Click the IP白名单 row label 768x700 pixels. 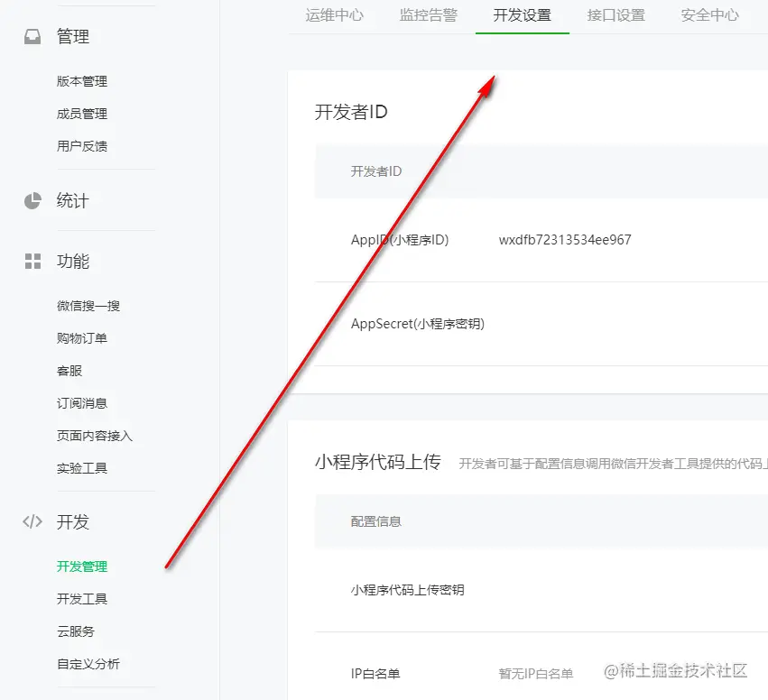point(375,674)
